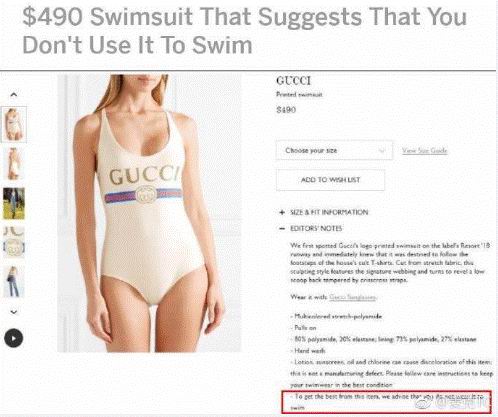Click the plus icon beside Size & Fit

click(x=282, y=212)
